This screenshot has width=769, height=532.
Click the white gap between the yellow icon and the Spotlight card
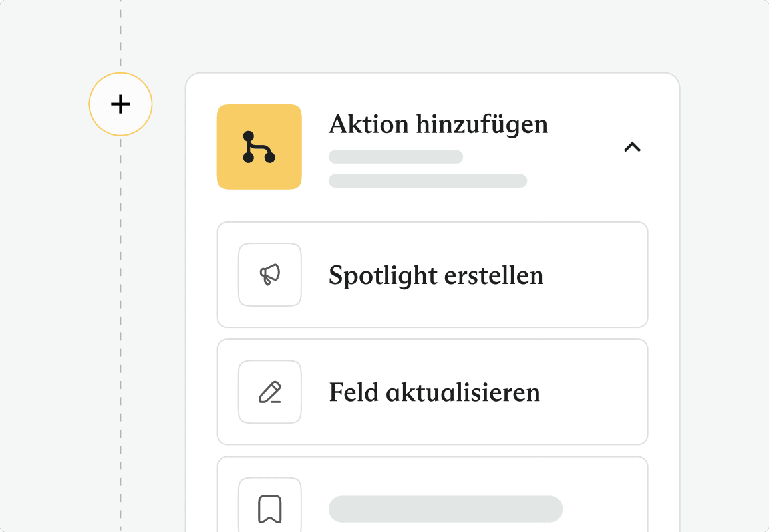click(x=259, y=206)
